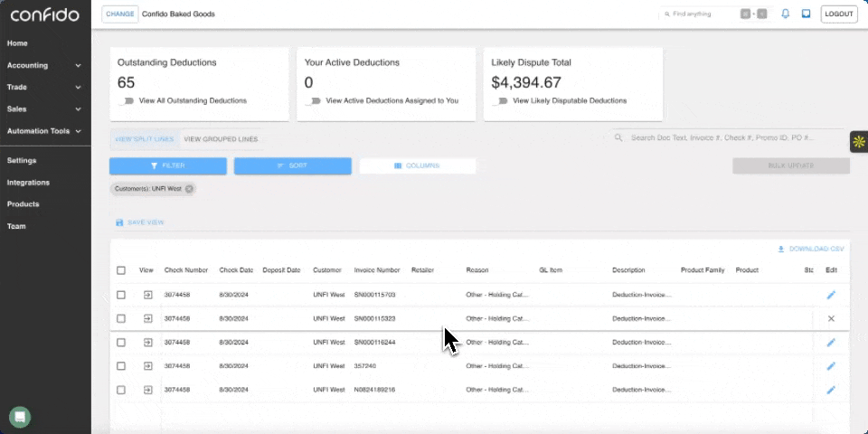
Task: Click the Confido logo
Action: (45, 15)
